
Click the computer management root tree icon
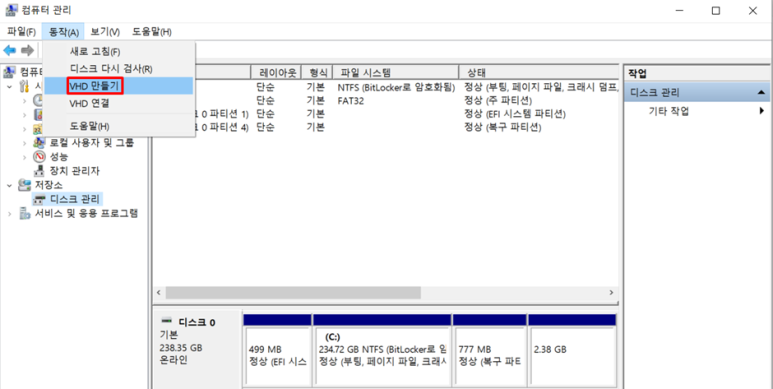point(9,72)
